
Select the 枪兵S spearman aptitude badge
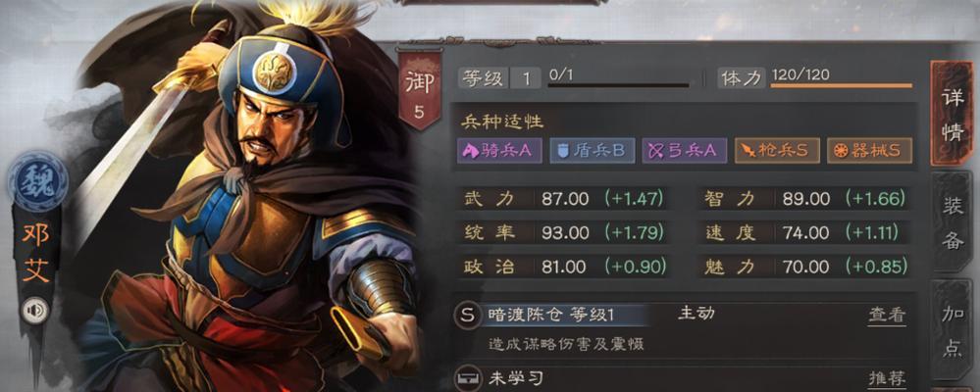coord(777,151)
